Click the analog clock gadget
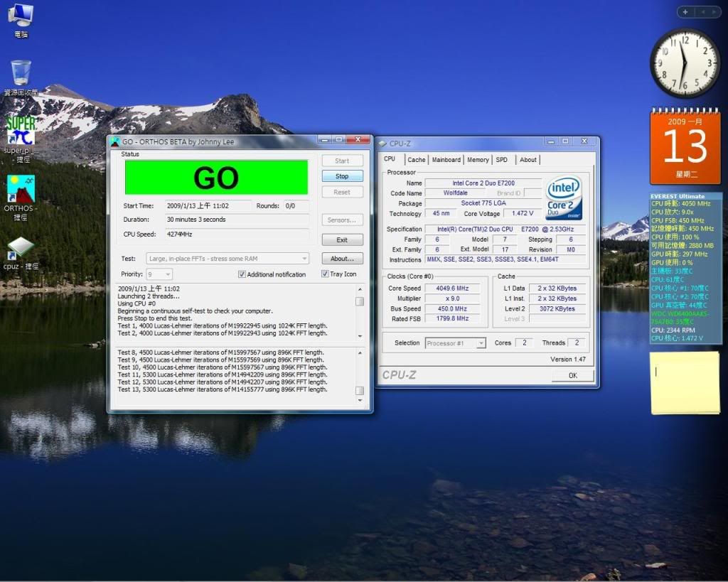 (x=685, y=63)
